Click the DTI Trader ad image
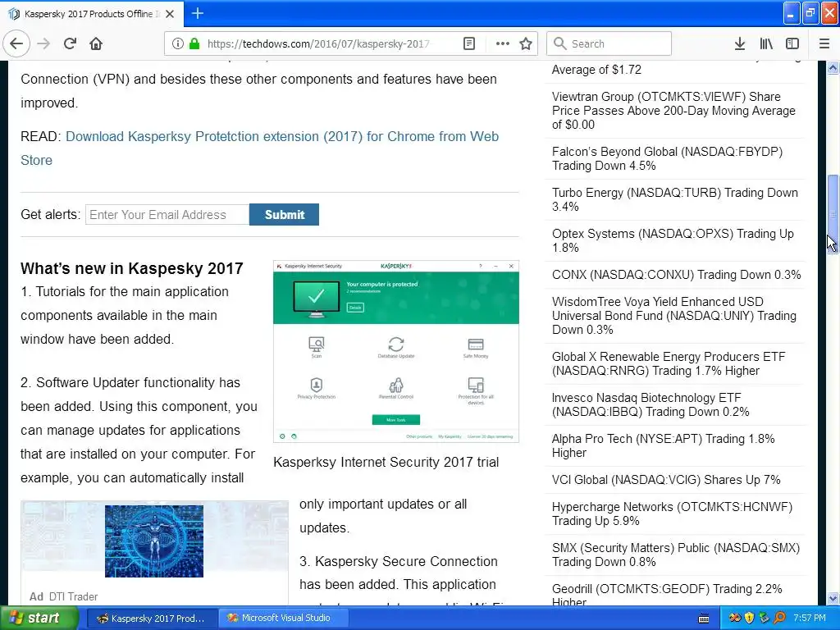840x630 pixels. 154,541
